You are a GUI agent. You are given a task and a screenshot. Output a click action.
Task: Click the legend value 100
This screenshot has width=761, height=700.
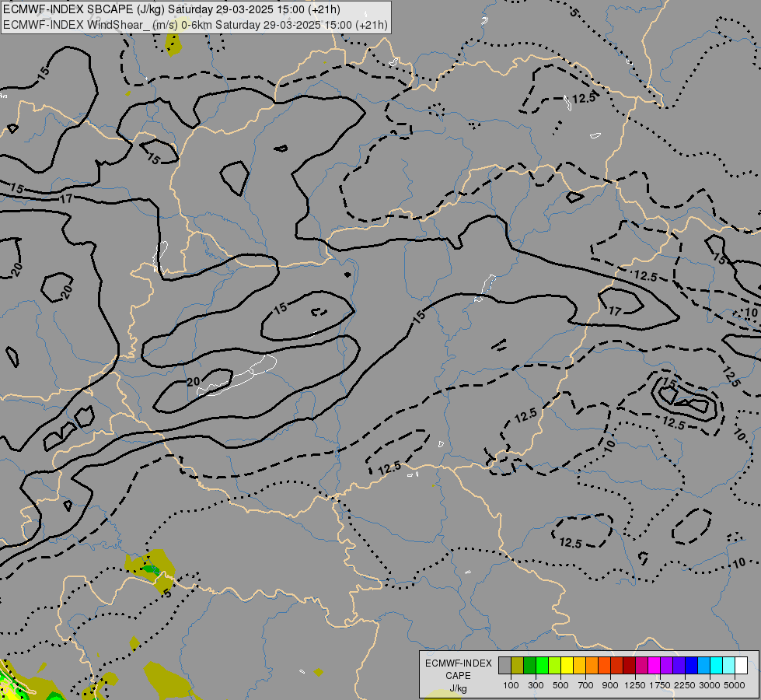point(511,685)
